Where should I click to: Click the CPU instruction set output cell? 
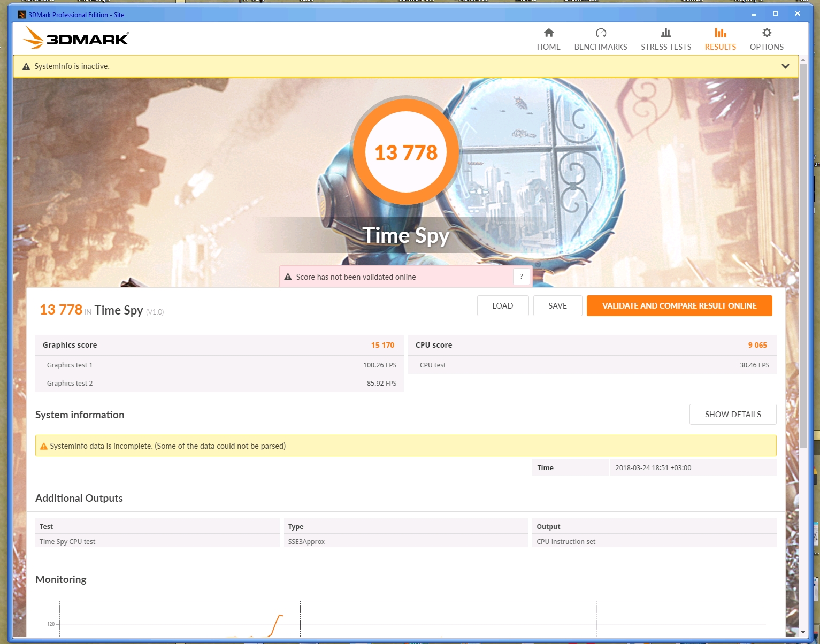(654, 541)
